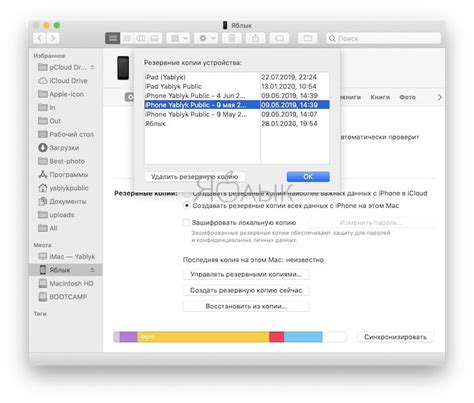The width and height of the screenshot is (474, 403).
Task: Select the iPad Yablyk Public backup
Action: pos(237,86)
